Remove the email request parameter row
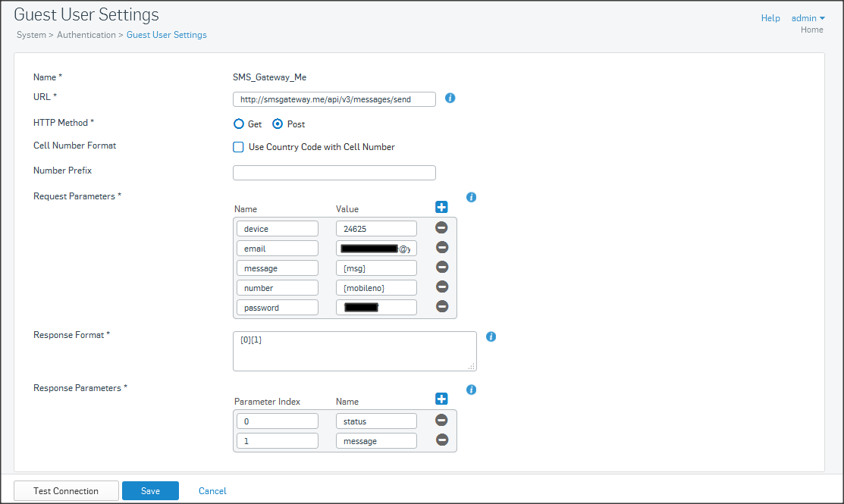The height and width of the screenshot is (504, 844). coord(441,247)
